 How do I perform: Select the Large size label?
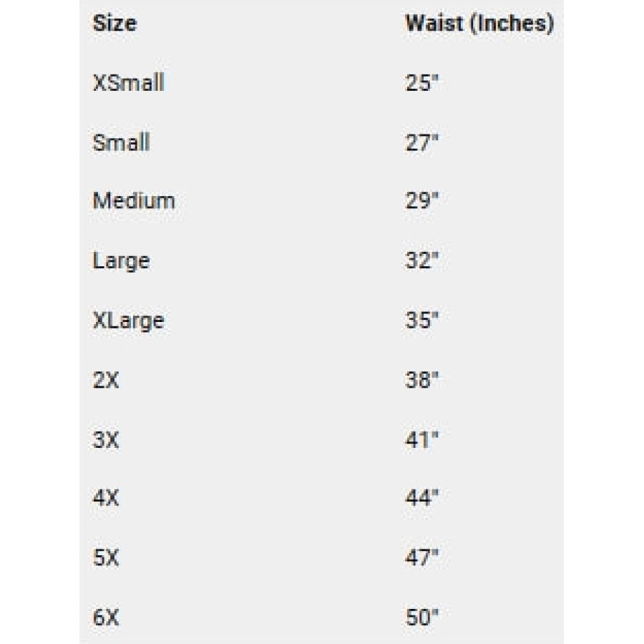[121, 261]
